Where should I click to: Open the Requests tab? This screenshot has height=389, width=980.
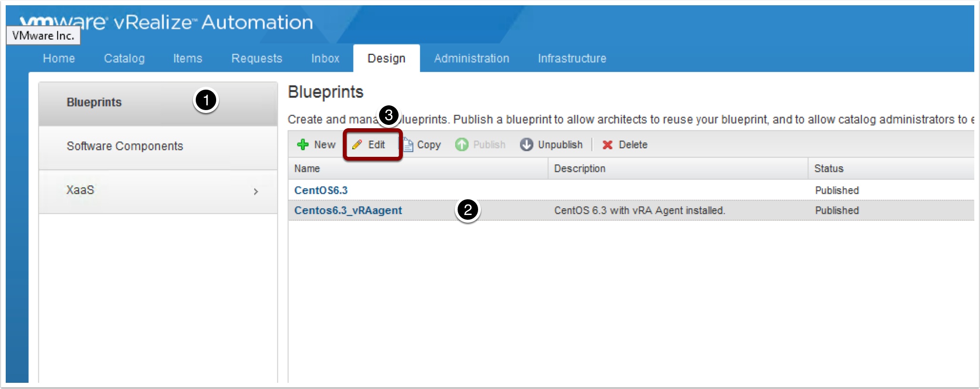pyautogui.click(x=257, y=58)
